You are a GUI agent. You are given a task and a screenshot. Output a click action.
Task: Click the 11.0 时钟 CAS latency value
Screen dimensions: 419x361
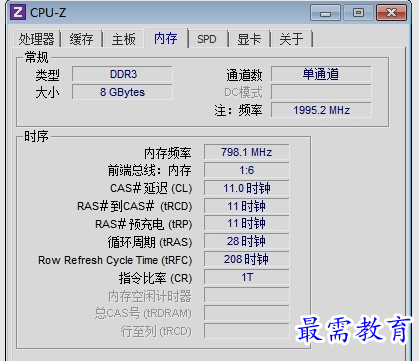point(246,188)
